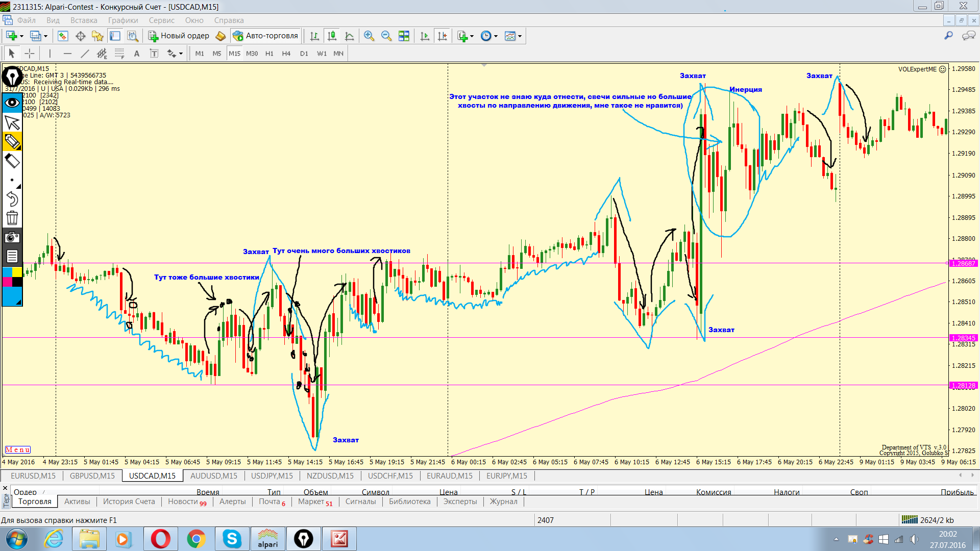Click the Fibonacci retracement tool icon
Viewport: 980px width, 551px height.
pyautogui.click(x=119, y=54)
